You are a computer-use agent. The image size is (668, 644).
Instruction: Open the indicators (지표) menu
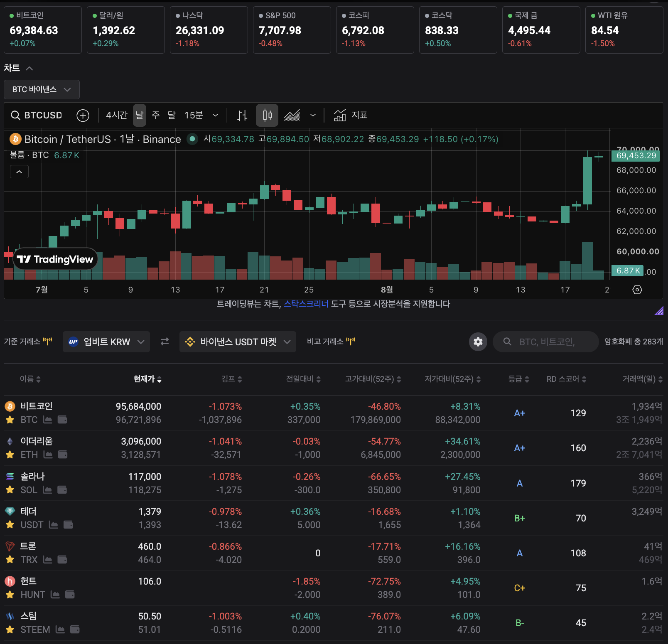coord(351,115)
